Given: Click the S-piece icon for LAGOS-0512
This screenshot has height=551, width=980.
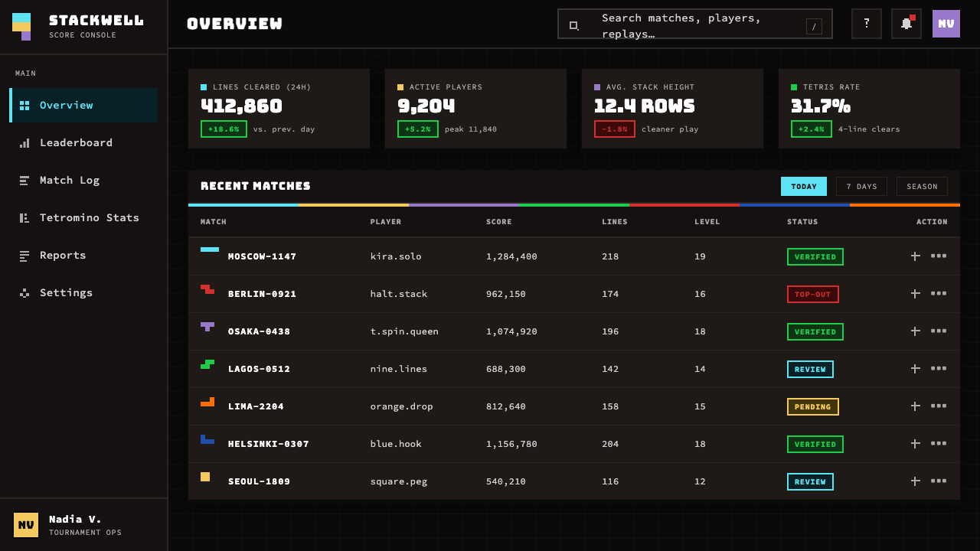Looking at the screenshot, I should (207, 364).
